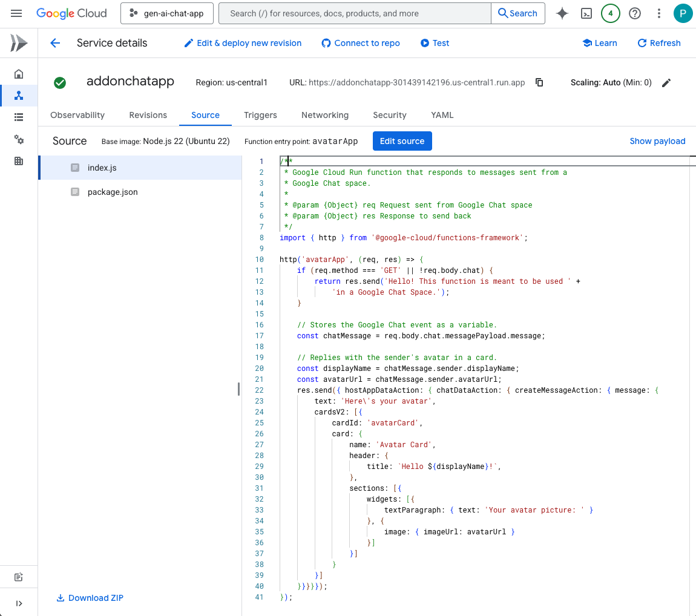696x616 pixels.
Task: Open the help question mark icon
Action: point(635,13)
